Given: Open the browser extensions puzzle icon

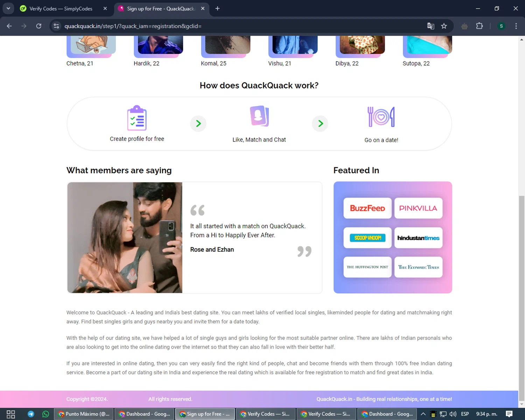Looking at the screenshot, I should 479,26.
